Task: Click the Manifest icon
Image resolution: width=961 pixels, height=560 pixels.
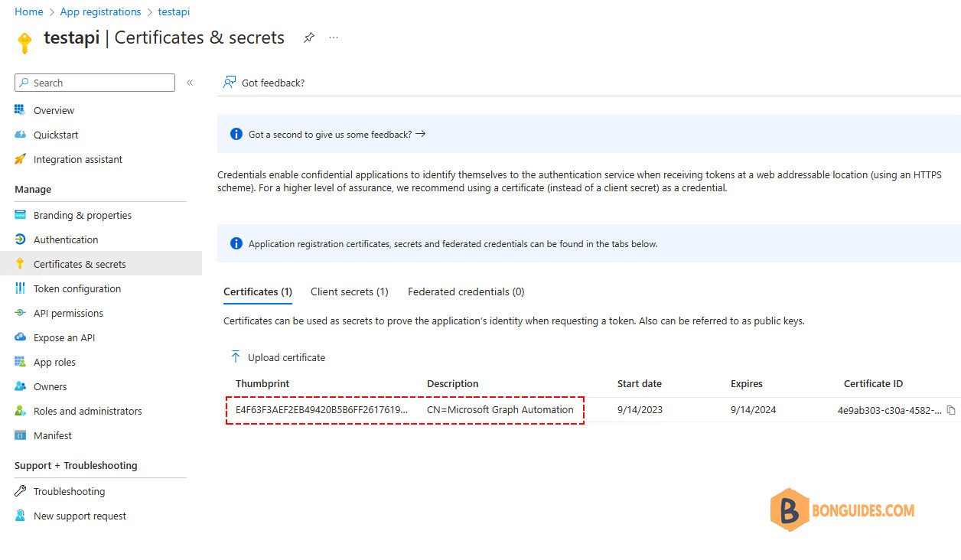Action: [x=20, y=435]
